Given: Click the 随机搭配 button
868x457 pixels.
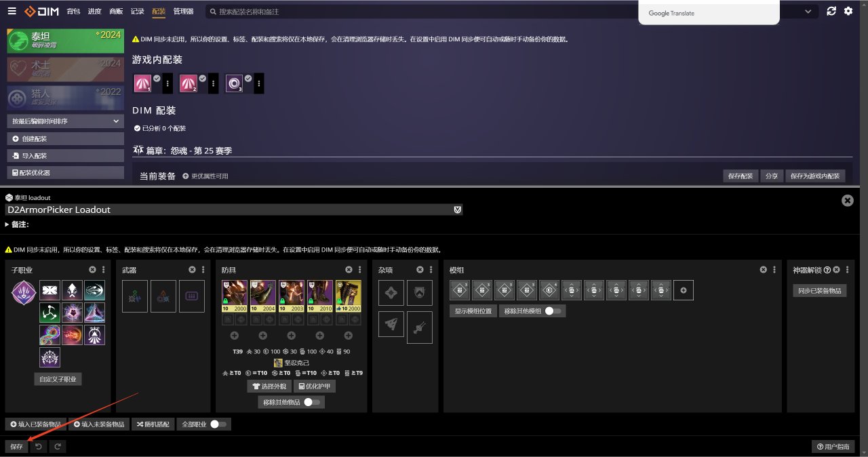Looking at the screenshot, I should tap(153, 424).
